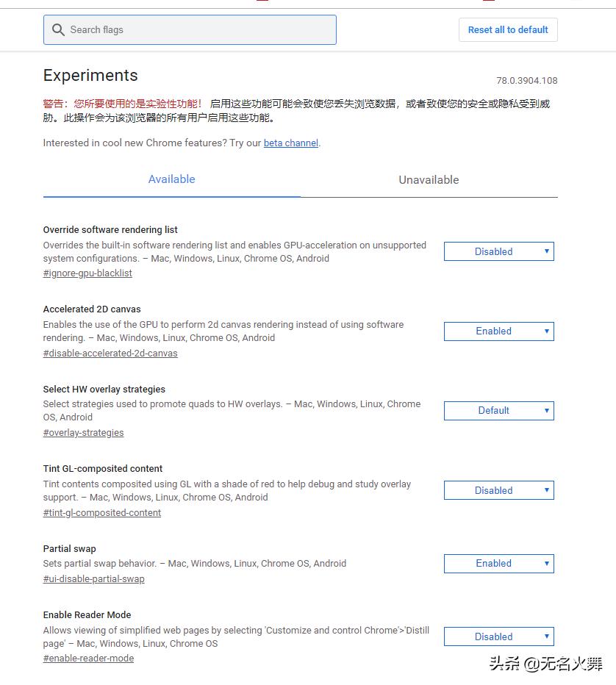Click the #enable-reader-mode anchor link
616x685 pixels.
point(88,659)
